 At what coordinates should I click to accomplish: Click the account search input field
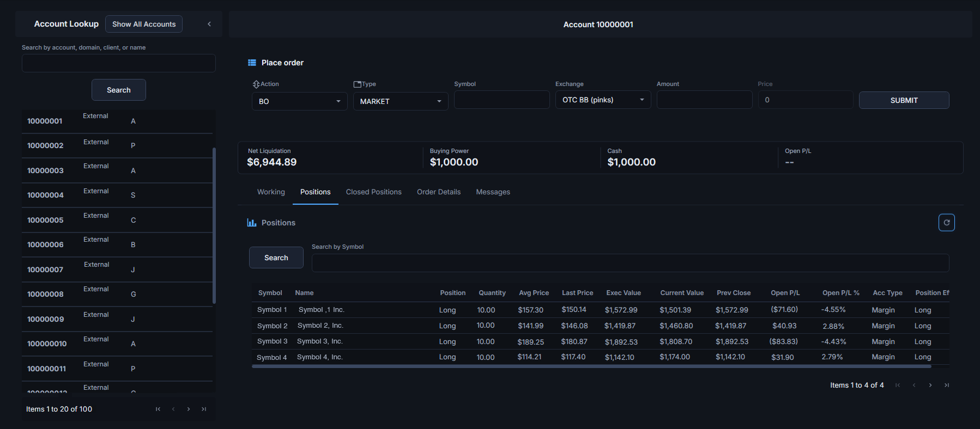[x=119, y=63]
